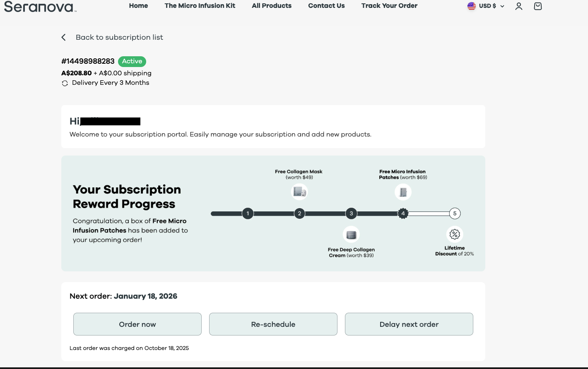Open the Home menu item
Viewport: 588px width, 369px height.
pos(138,6)
